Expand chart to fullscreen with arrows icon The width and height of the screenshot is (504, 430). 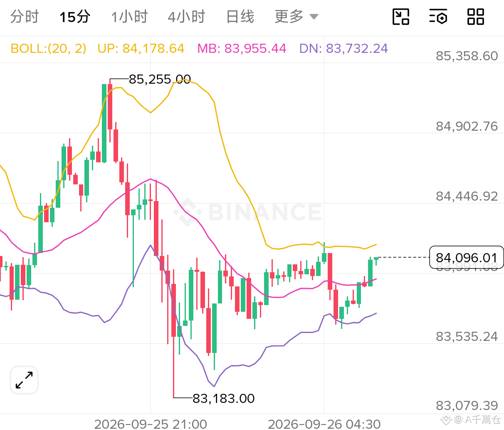point(24,380)
